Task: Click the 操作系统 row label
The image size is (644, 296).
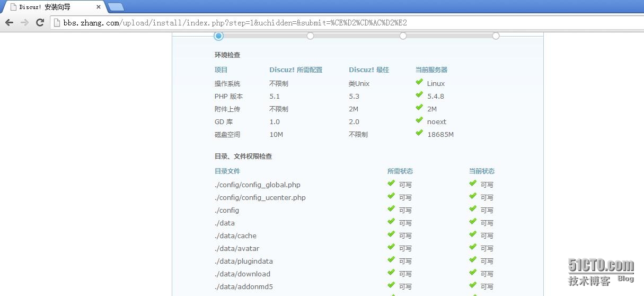Action: coord(227,84)
